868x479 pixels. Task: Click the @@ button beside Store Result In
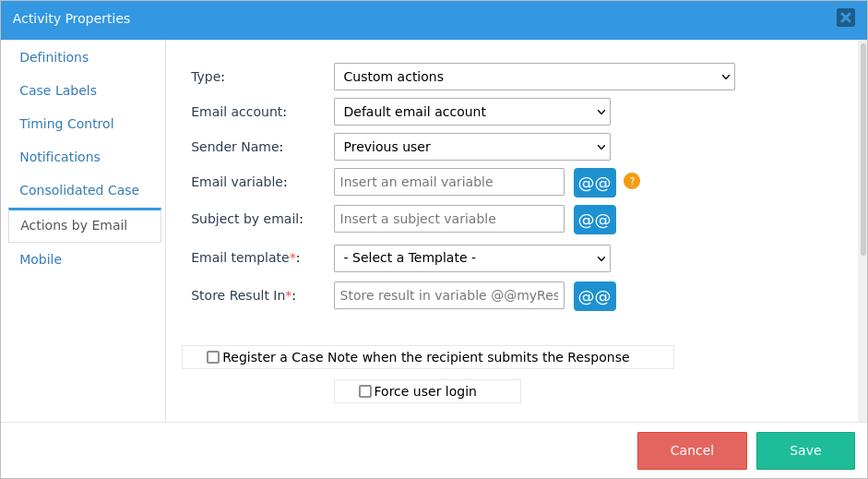(594, 296)
